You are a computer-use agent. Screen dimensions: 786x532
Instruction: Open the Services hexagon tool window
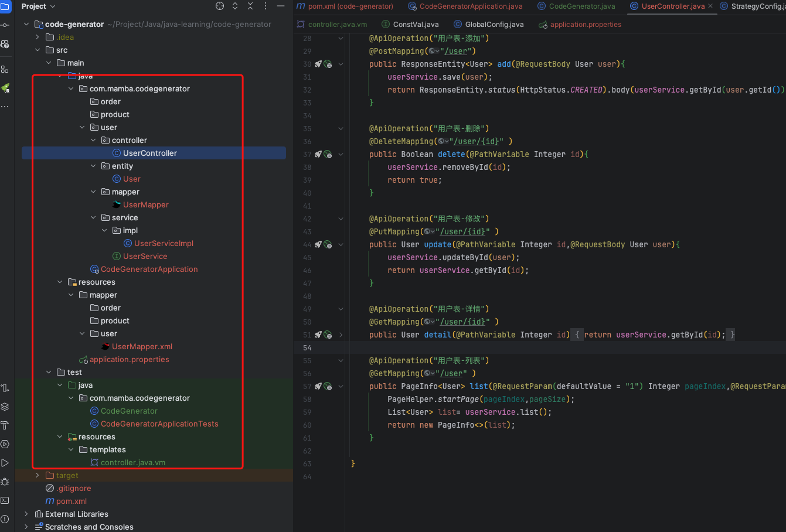tap(5, 444)
